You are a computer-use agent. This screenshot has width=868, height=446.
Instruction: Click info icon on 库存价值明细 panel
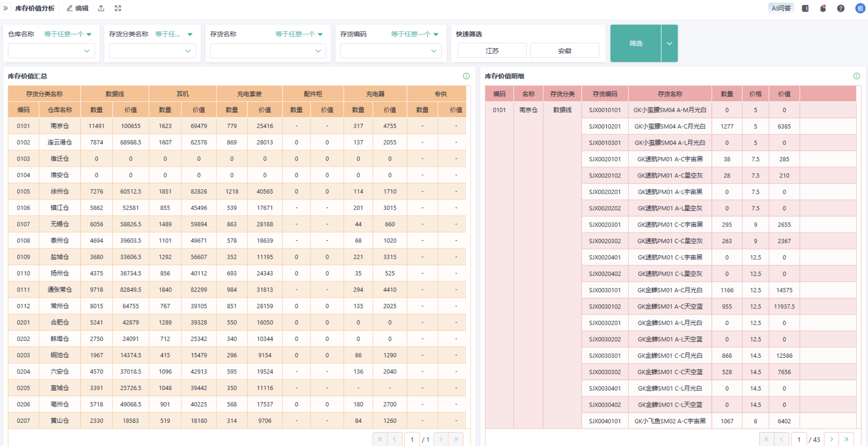[x=857, y=76]
